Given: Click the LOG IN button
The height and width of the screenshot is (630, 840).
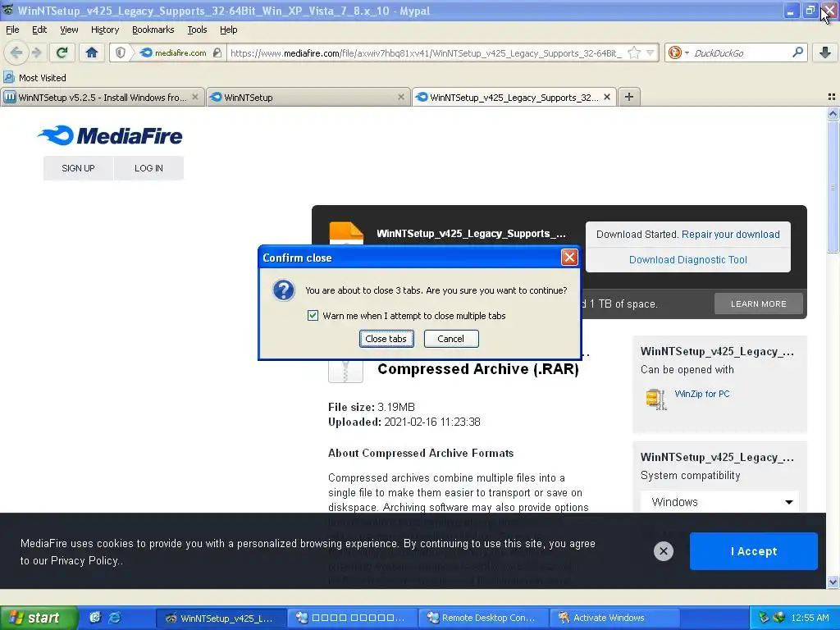Looking at the screenshot, I should tap(149, 168).
